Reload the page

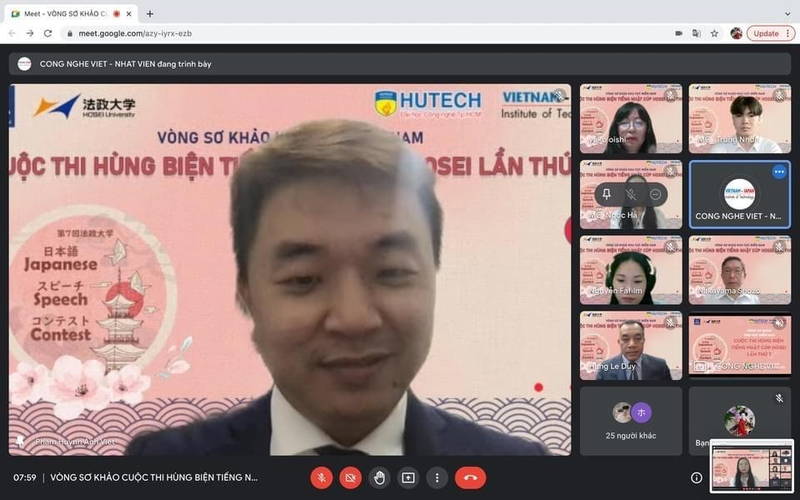tap(47, 33)
